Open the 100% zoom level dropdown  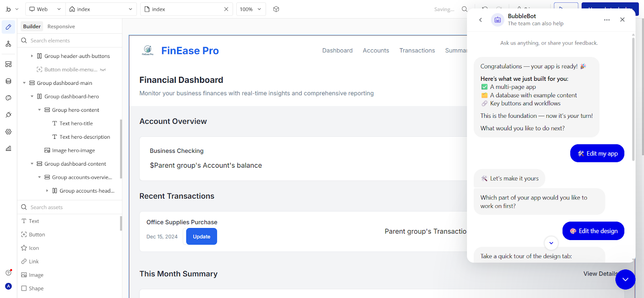[x=251, y=9]
